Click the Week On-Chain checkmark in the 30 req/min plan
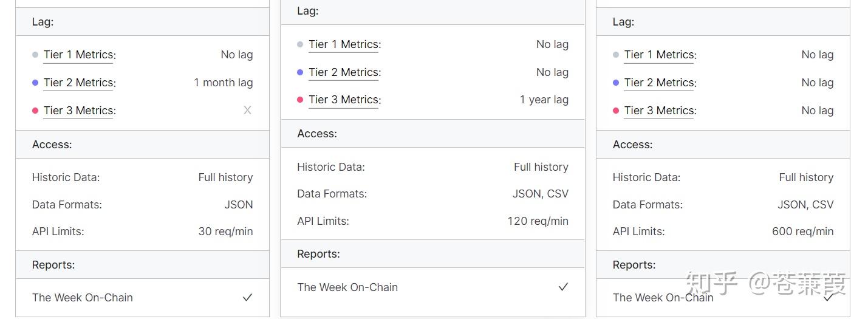This screenshot has height=319, width=868. click(x=247, y=298)
